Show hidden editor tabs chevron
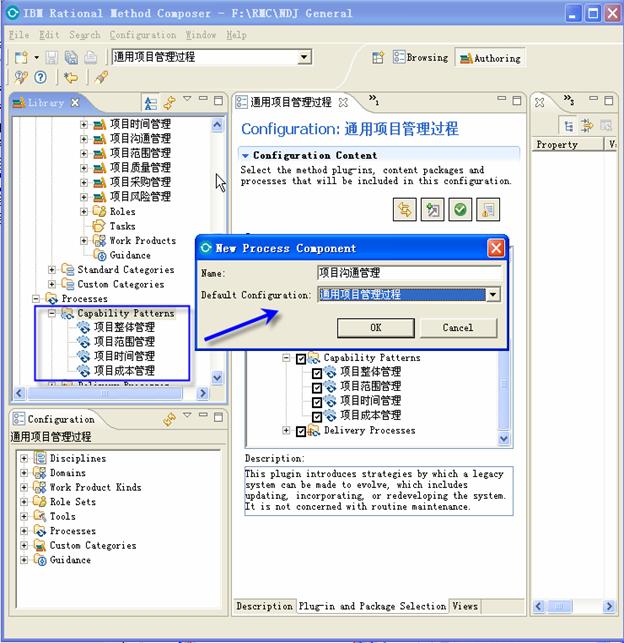This screenshot has width=624, height=643. (x=373, y=99)
